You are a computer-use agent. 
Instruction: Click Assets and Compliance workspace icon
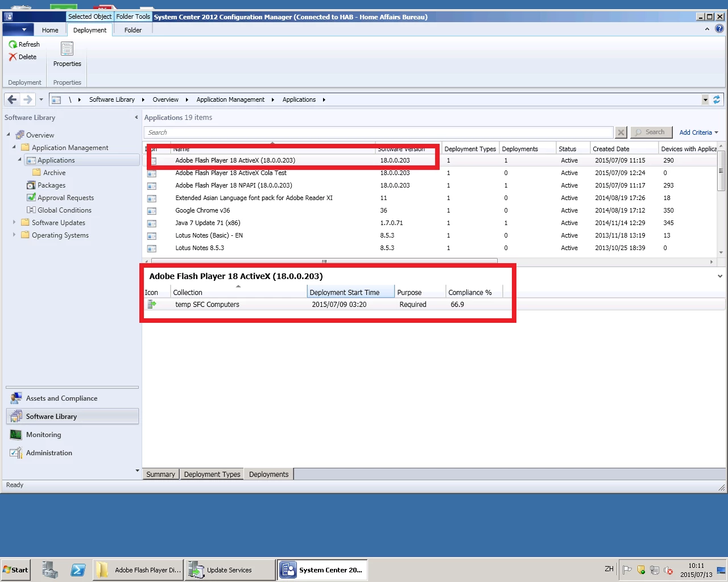coord(16,398)
